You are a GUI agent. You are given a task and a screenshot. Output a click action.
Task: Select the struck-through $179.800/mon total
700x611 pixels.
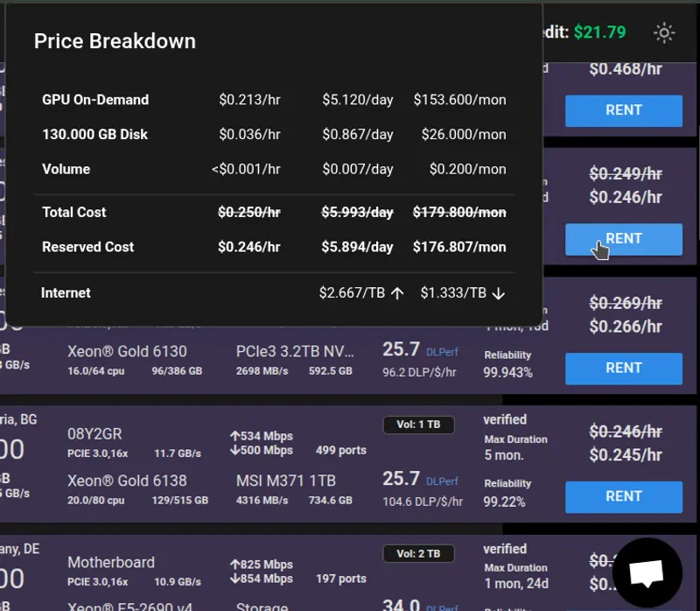point(459,212)
